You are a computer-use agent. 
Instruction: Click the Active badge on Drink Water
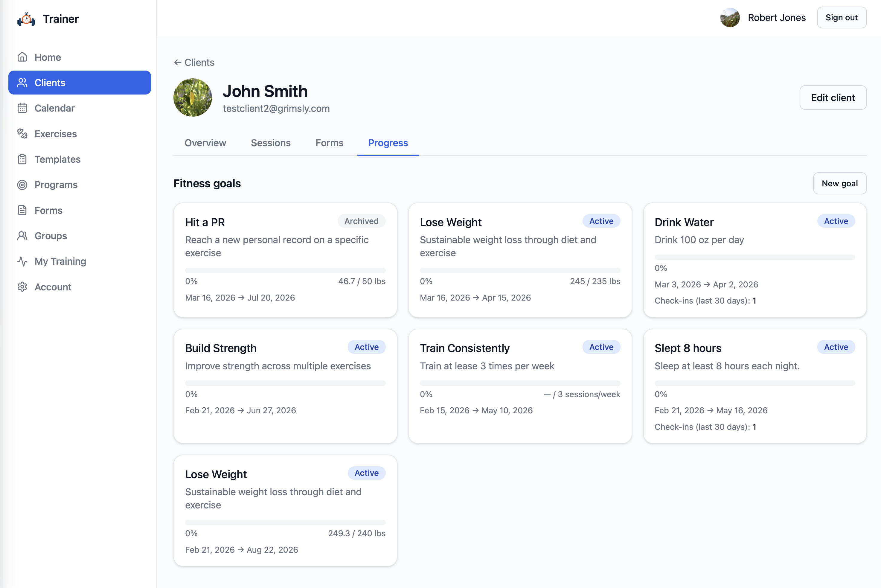[836, 221]
